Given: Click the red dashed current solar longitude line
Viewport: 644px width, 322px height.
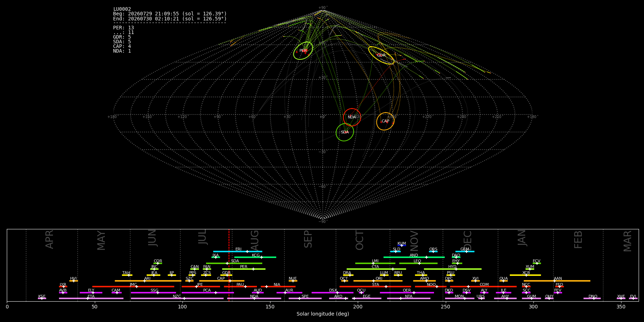Looking at the screenshot, I should coord(229,265).
